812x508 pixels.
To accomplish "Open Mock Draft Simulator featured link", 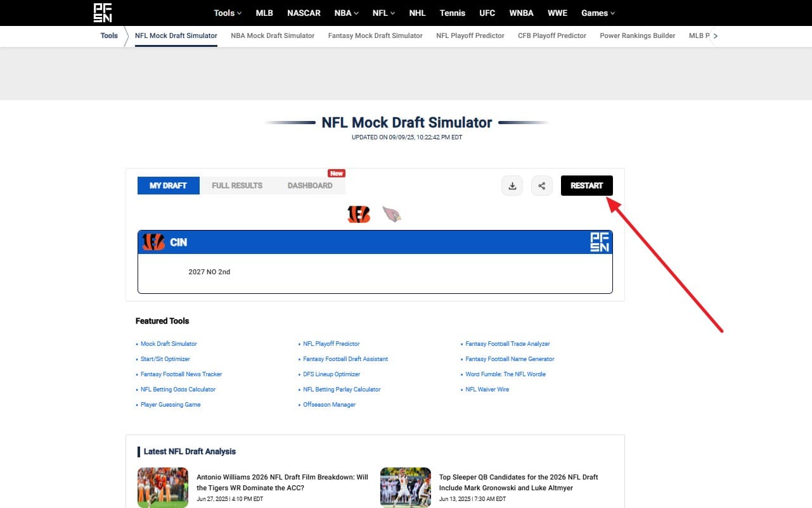I will (169, 344).
